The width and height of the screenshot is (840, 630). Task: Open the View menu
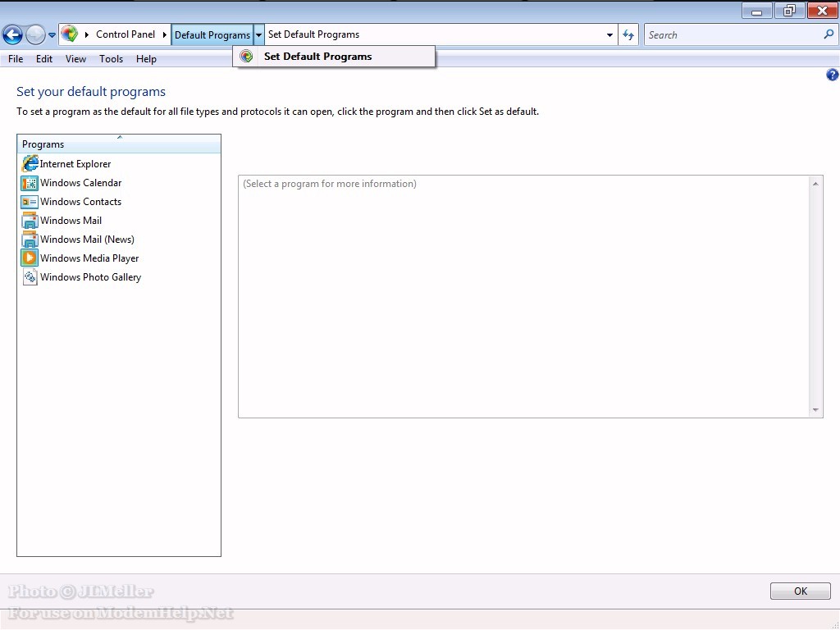(x=75, y=59)
